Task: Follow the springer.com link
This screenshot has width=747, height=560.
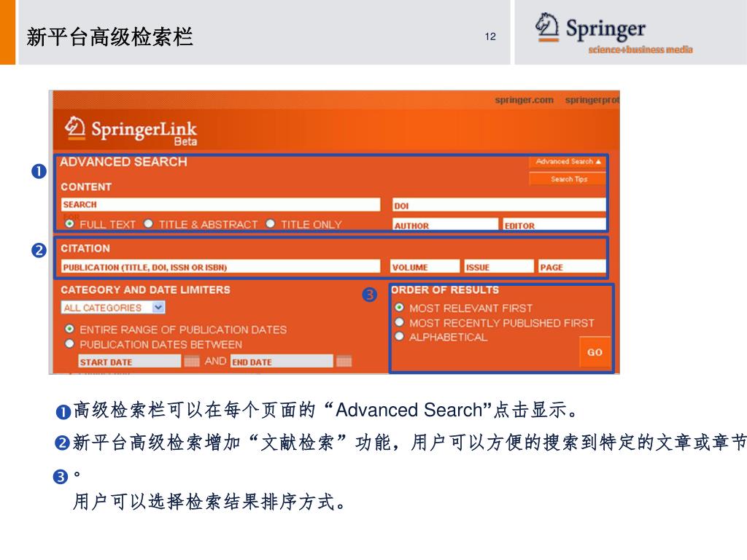Action: pyautogui.click(x=524, y=100)
